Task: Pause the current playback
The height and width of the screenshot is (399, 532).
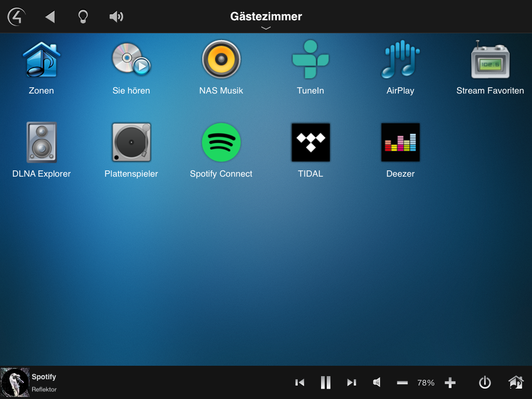Action: tap(326, 383)
